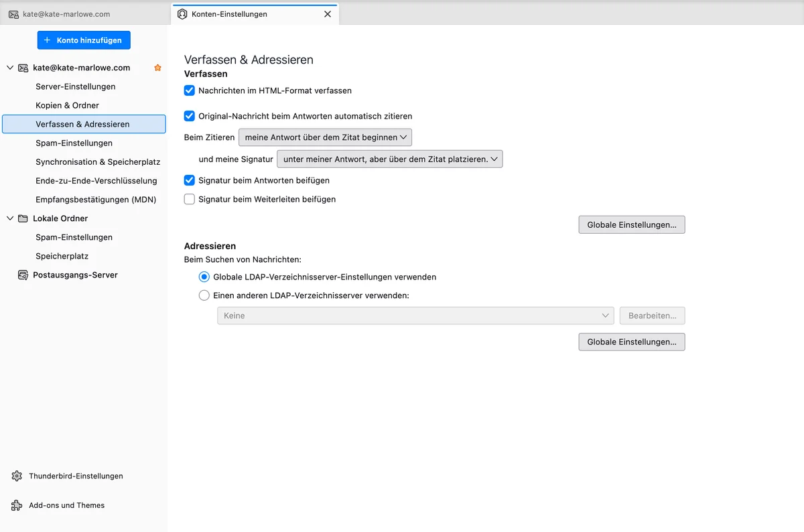Open Server-Einstellungen in sidebar
The width and height of the screenshot is (804, 532).
76,86
